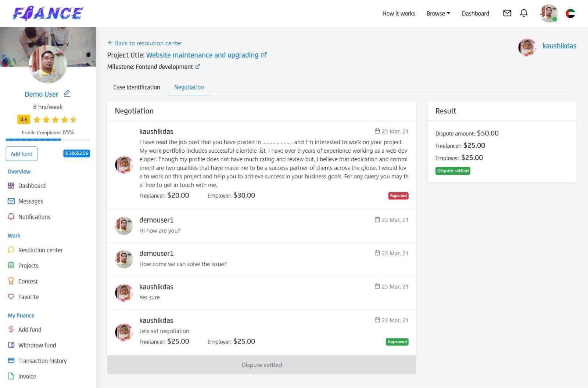The width and height of the screenshot is (588, 388).
Task: Click the Rejected status badge
Action: coord(398,196)
